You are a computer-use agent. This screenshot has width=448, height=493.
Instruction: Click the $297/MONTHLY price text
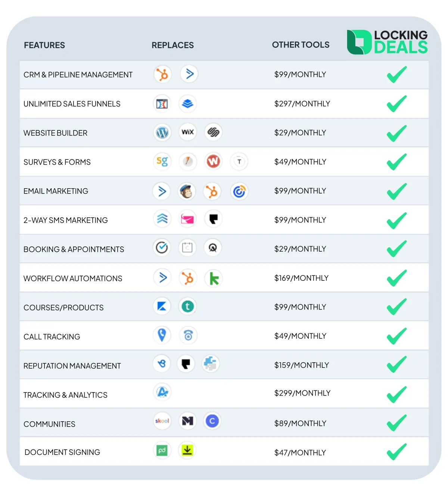tap(302, 103)
